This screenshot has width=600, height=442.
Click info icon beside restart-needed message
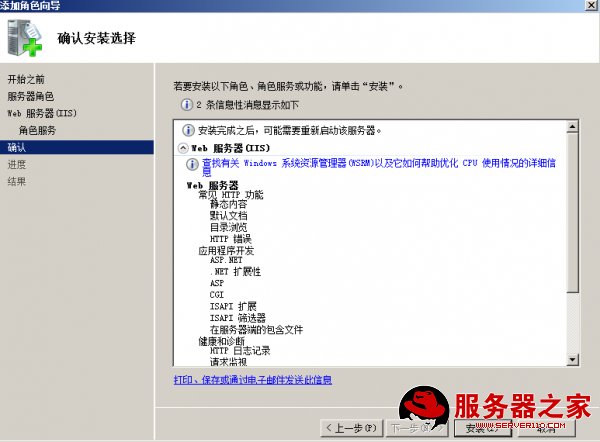188,130
